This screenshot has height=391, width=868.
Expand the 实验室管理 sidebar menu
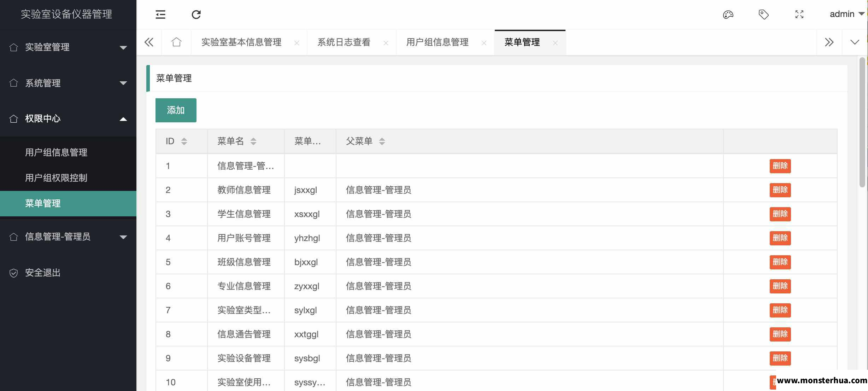[68, 47]
